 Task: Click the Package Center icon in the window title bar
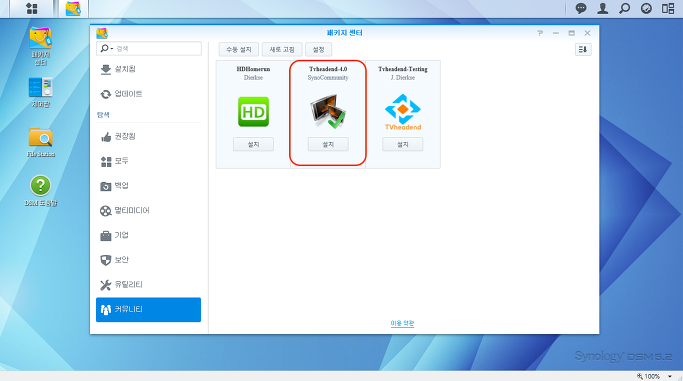(102, 33)
